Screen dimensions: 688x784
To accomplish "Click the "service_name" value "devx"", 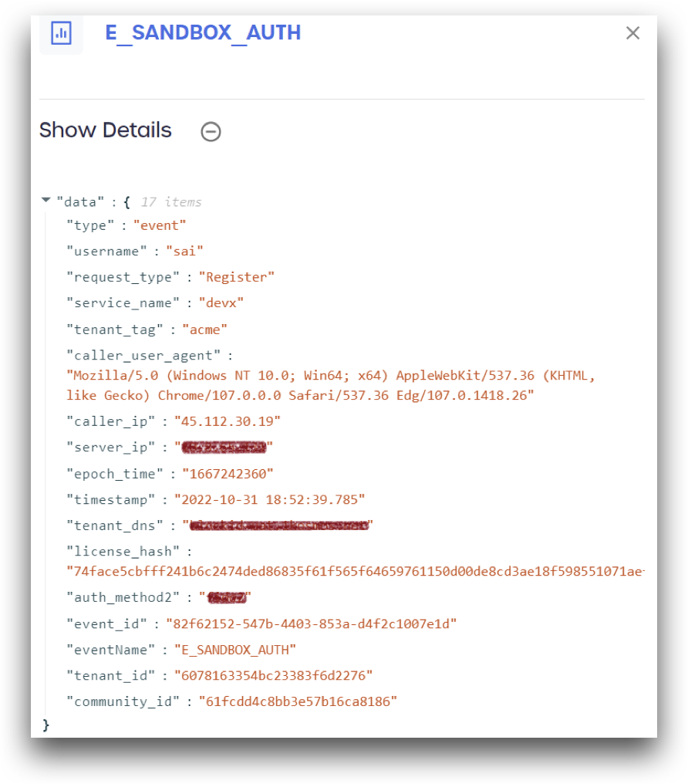I will coord(221,303).
